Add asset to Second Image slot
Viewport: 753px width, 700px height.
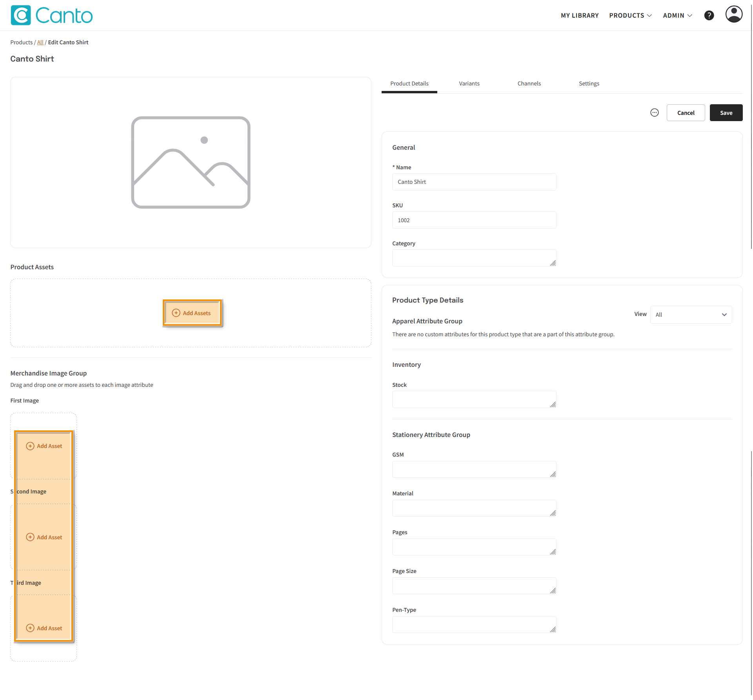point(44,537)
